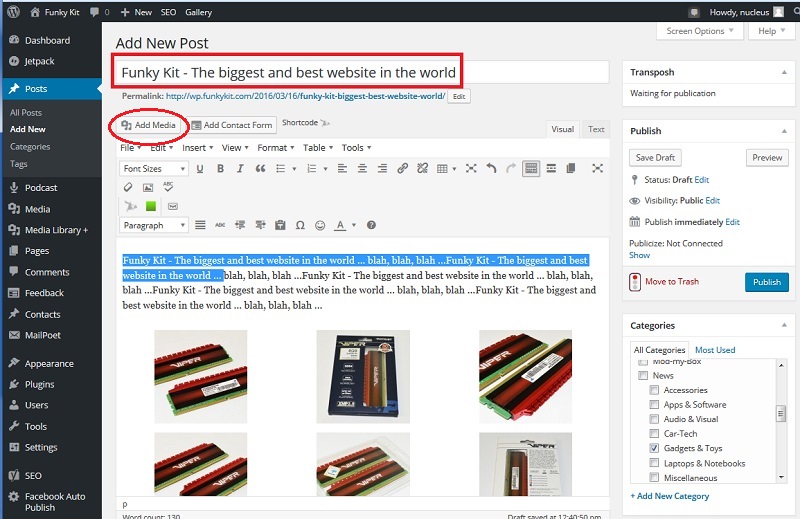Viewport: 800px width, 519px height.
Task: Align text center
Action: click(x=362, y=168)
